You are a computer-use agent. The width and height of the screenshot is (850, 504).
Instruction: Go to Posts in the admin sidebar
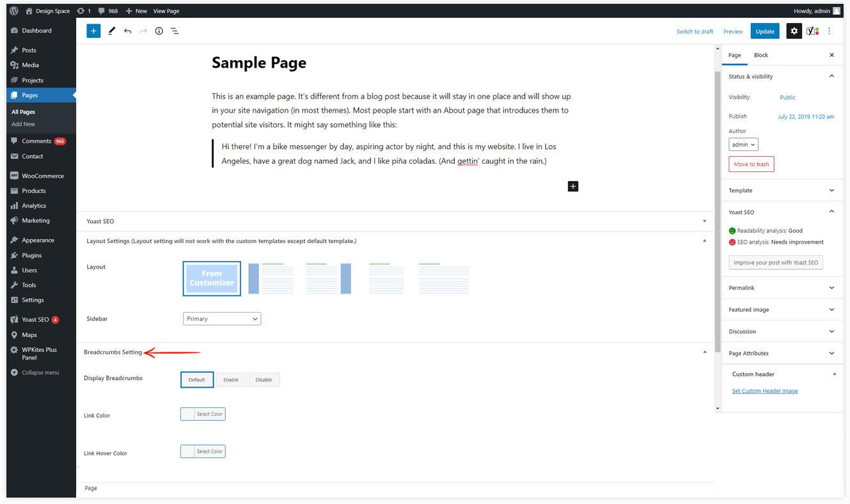click(x=41, y=50)
